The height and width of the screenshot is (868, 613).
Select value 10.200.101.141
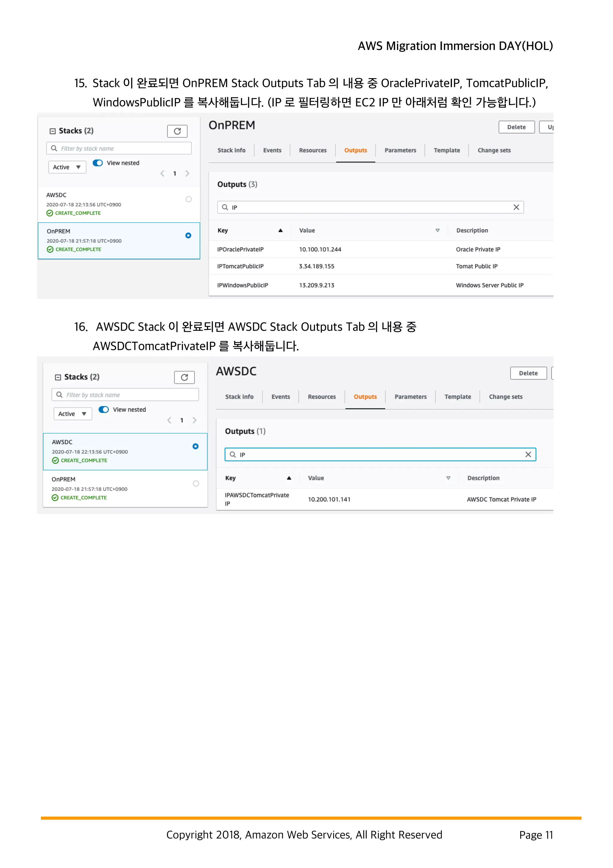[329, 500]
